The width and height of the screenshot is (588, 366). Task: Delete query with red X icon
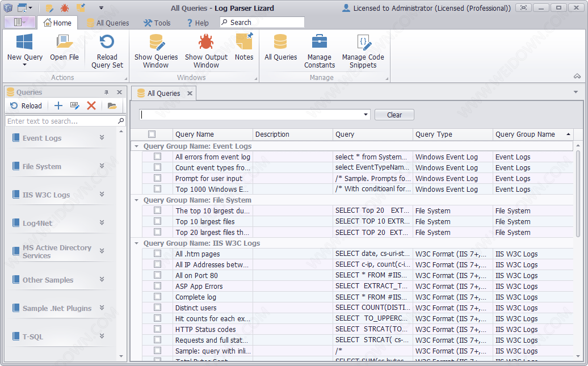(91, 106)
